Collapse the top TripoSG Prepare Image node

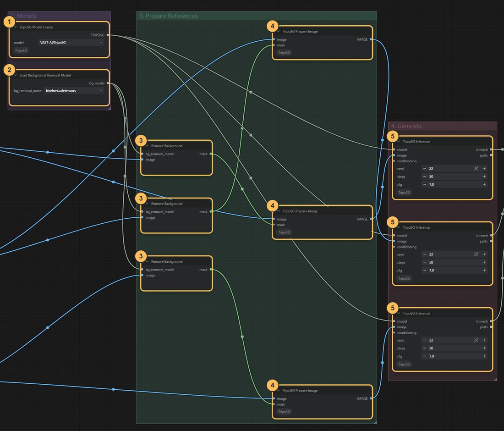(279, 32)
